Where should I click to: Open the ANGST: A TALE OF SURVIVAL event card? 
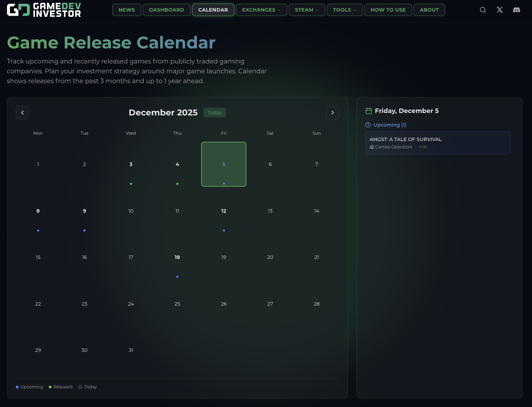click(x=438, y=142)
